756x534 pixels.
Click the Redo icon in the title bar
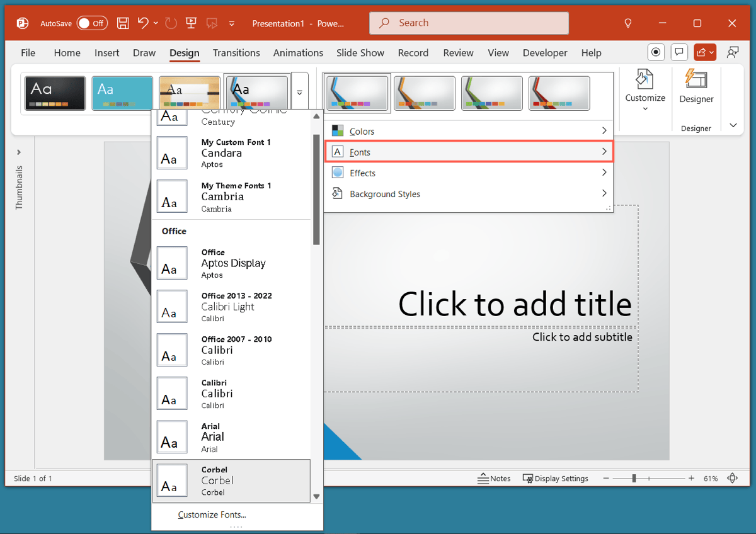pyautogui.click(x=171, y=23)
